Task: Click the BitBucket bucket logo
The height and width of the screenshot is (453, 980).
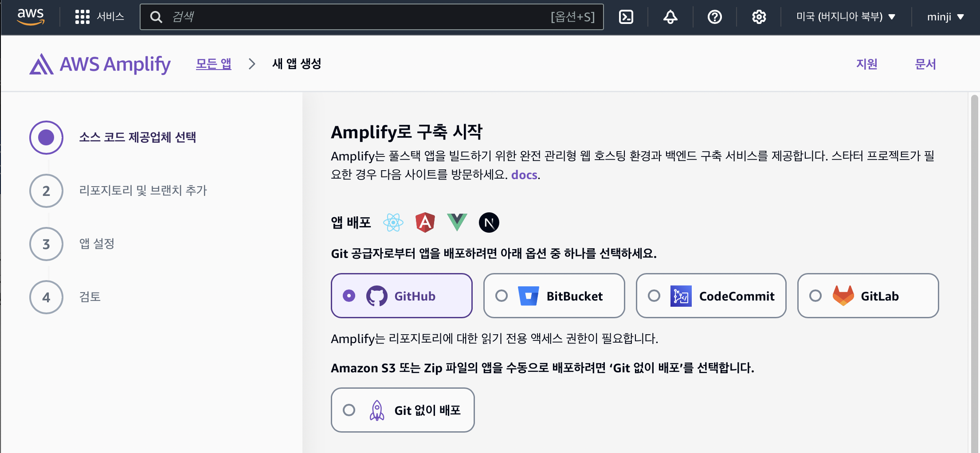Action: click(x=529, y=296)
